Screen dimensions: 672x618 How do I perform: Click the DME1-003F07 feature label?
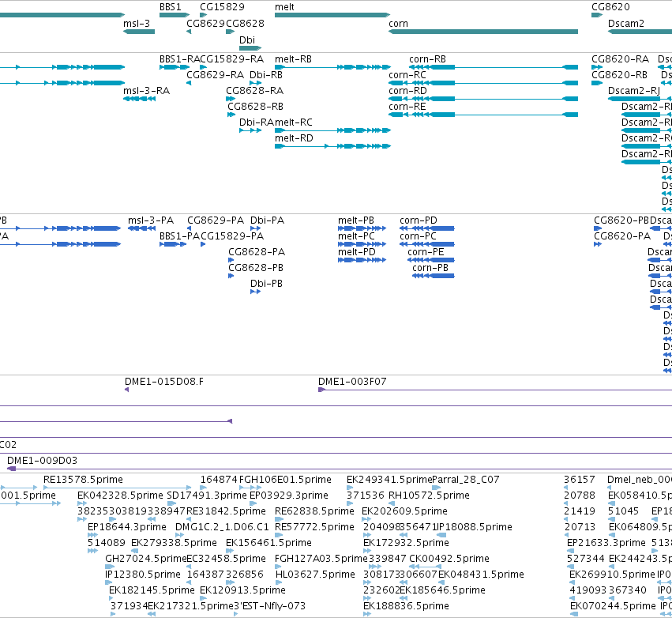[x=352, y=382]
